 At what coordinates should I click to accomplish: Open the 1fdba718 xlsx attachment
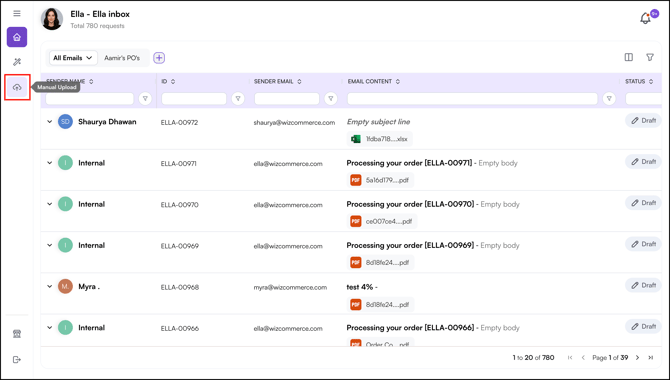[x=379, y=139]
